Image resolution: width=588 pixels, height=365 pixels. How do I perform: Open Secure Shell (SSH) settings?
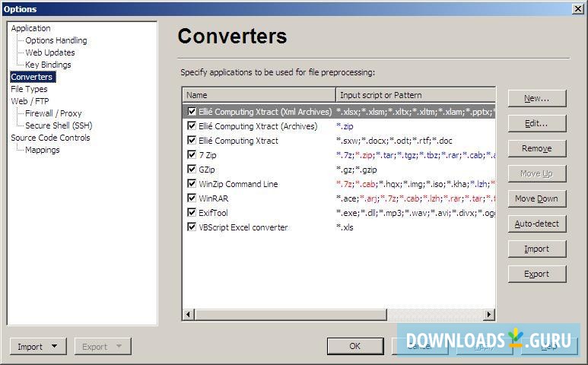coord(59,125)
